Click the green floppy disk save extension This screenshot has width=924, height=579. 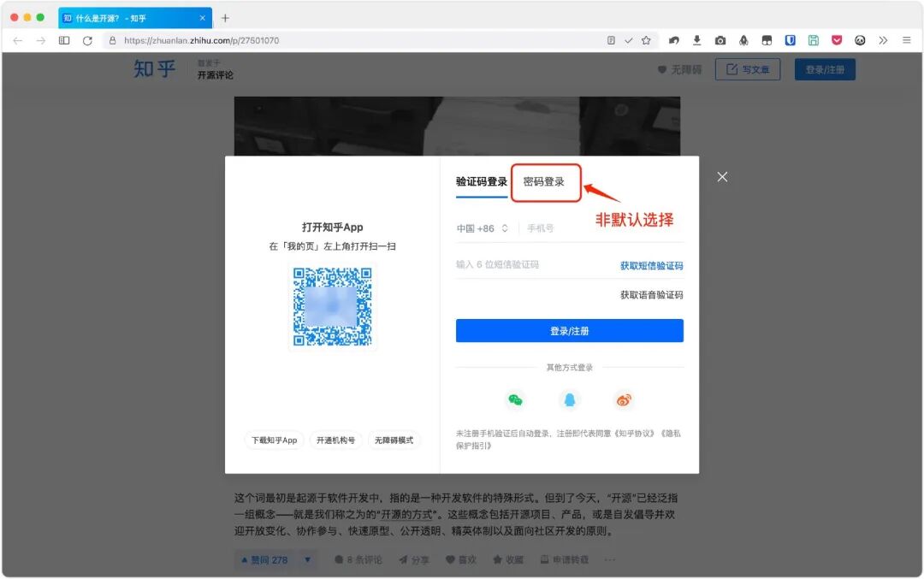[x=814, y=41]
